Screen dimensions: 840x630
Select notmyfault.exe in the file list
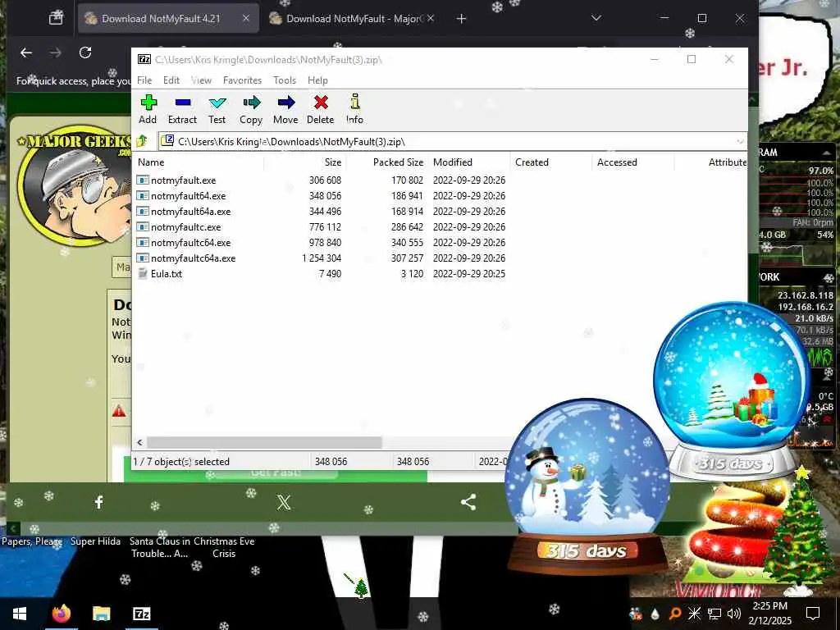(x=183, y=180)
